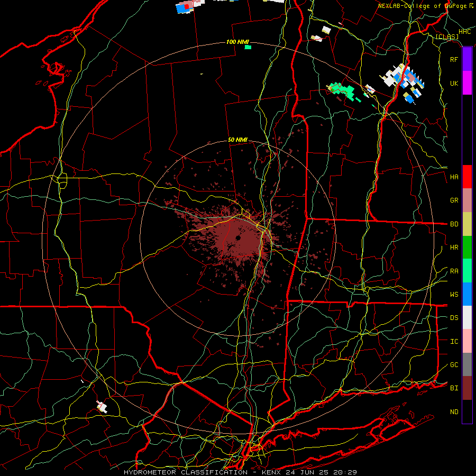The width and height of the screenshot is (476, 476).
Task: Click the 100 NMI range ring label
Action: click(x=237, y=42)
